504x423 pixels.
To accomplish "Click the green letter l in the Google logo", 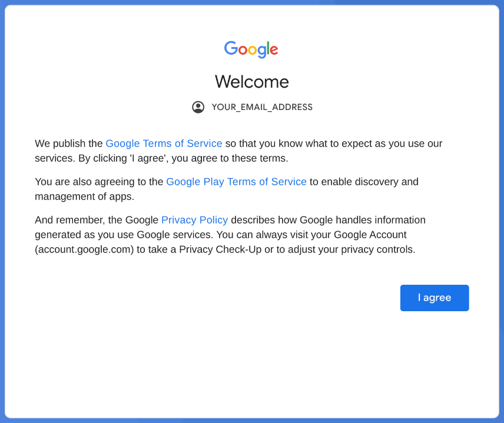I will tap(268, 48).
